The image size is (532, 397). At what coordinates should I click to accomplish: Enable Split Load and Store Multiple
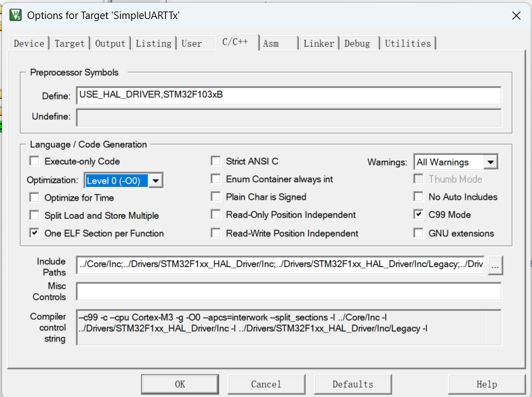[x=35, y=215]
